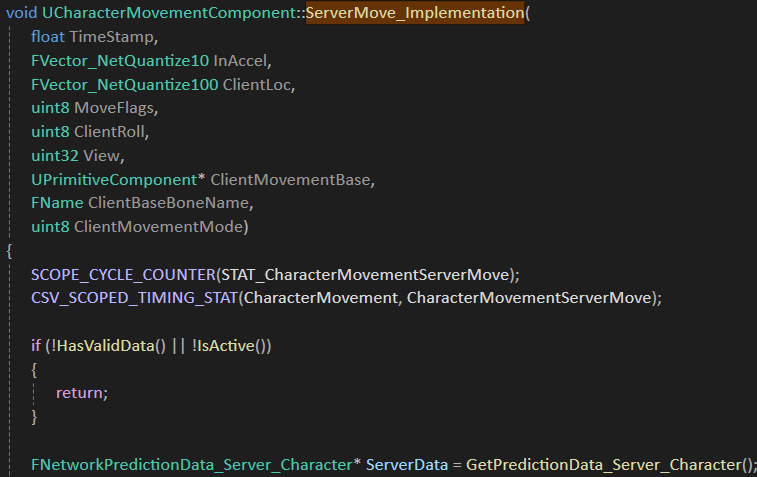This screenshot has width=757, height=477.
Task: Click the InAccel parameter
Action: (240, 61)
